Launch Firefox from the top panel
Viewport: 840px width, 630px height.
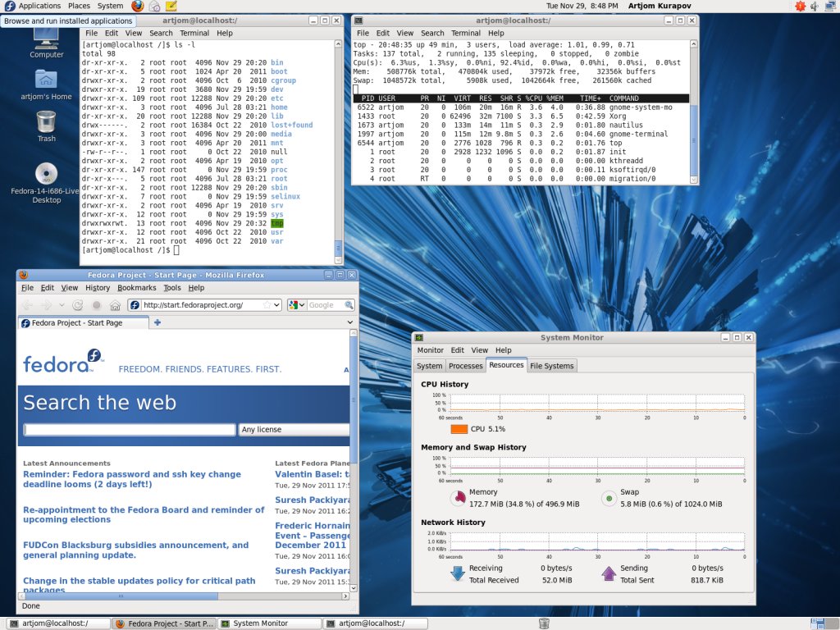coord(137,6)
